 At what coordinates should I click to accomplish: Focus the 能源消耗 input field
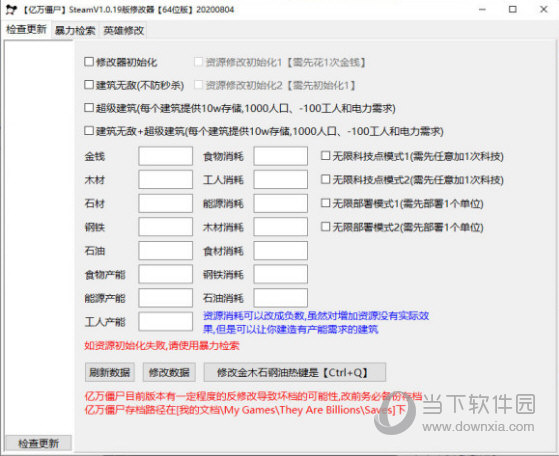pos(281,203)
